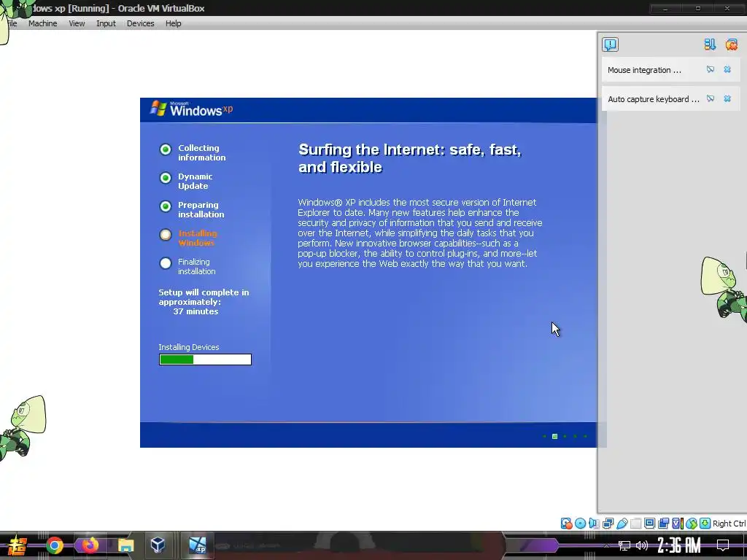Viewport: 747px width, 560px height.
Task: Click the USB devices status icon
Action: (x=622, y=524)
